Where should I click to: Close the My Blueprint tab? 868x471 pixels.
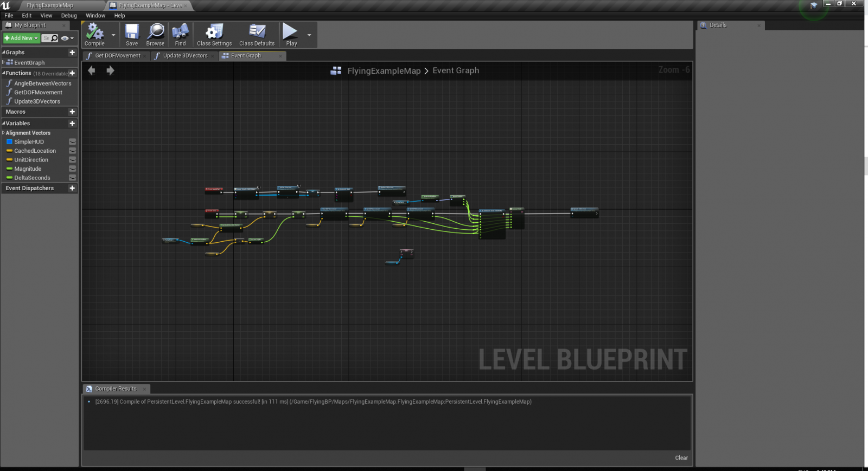63,25
